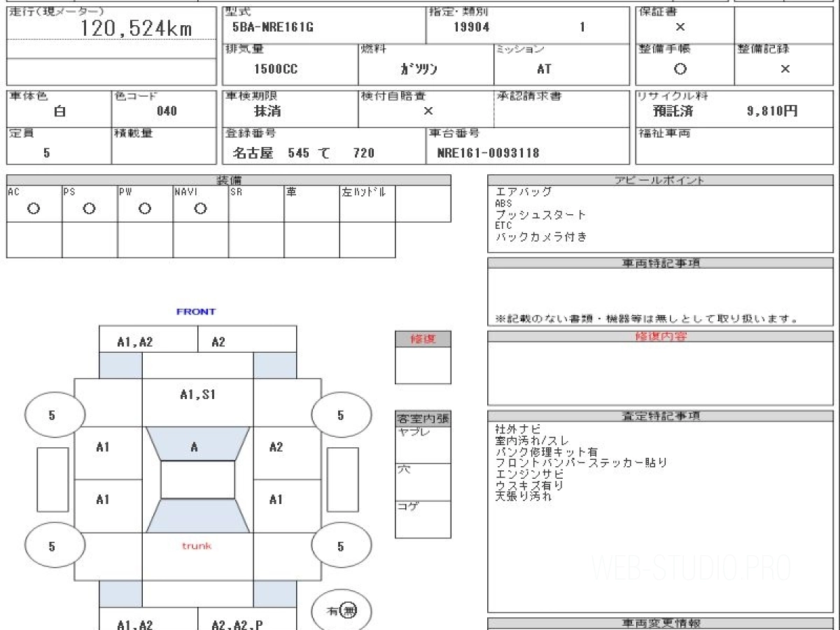This screenshot has width=840, height=630.
Task: Click the red 修復 box label
Action: coord(423,339)
